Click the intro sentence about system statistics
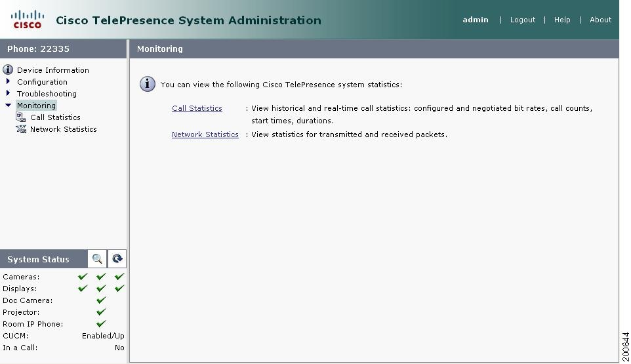The width and height of the screenshot is (631, 364). (x=281, y=85)
